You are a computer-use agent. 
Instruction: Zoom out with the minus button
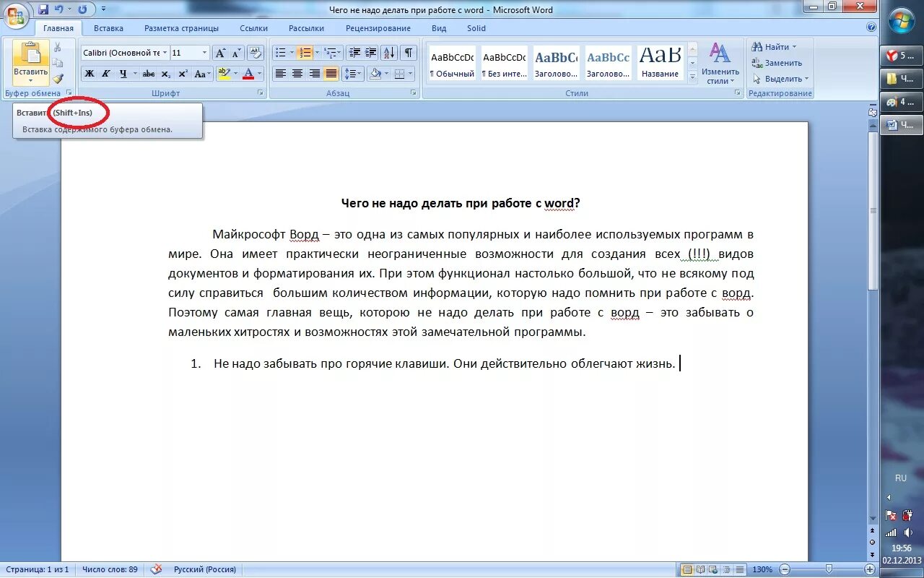785,569
